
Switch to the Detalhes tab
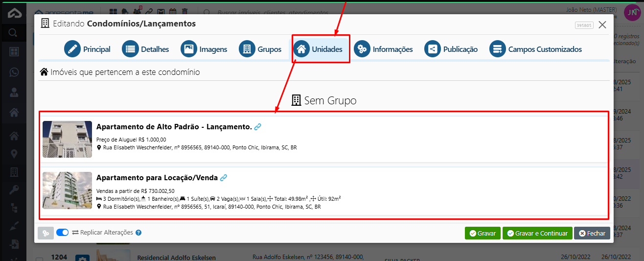click(x=145, y=49)
